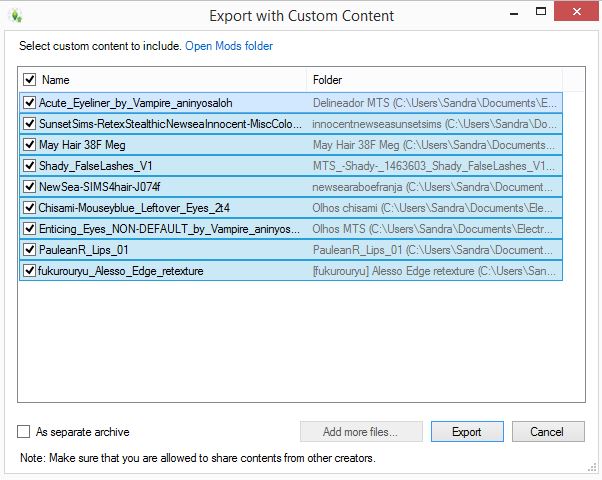Uncheck Acute_Eyeliner_by_Vampire_aninyosaloh item
Screen dimensions: 602x480
29,102
